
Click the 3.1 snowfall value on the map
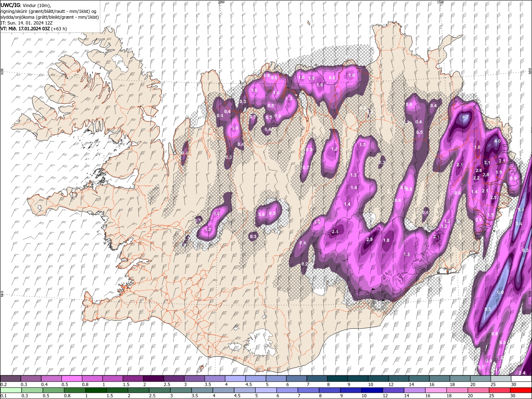click(x=488, y=163)
